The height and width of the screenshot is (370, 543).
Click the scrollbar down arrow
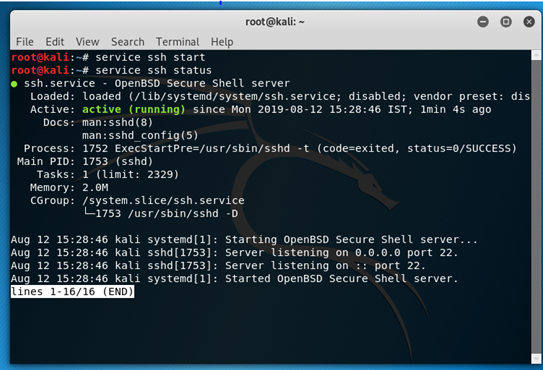click(536, 359)
